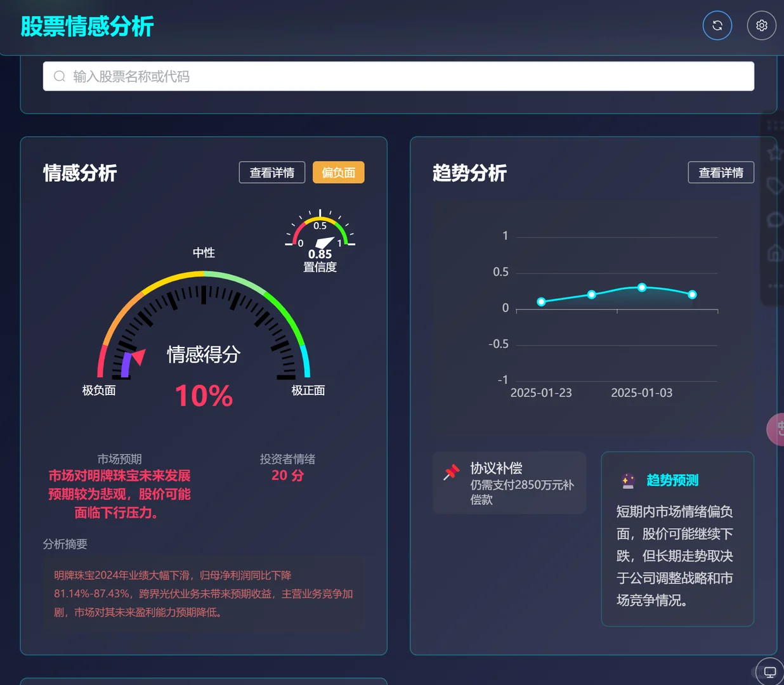Refresh the stock sentiment data
Screen dimensions: 784x685
(717, 25)
